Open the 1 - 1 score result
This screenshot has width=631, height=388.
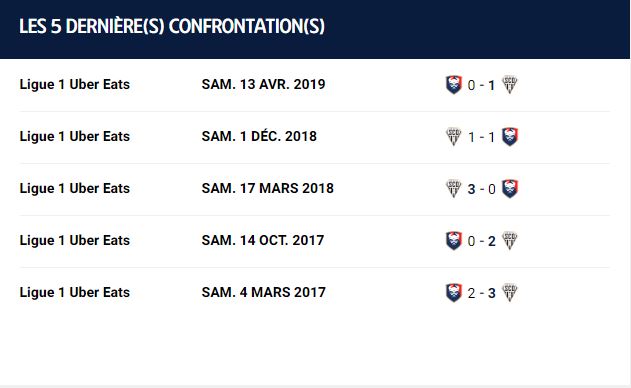click(x=481, y=137)
